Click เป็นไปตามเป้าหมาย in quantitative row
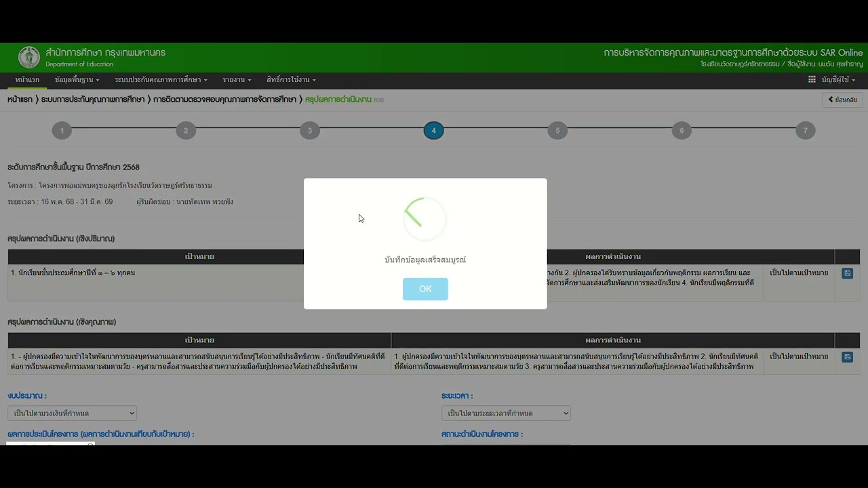 click(x=799, y=272)
